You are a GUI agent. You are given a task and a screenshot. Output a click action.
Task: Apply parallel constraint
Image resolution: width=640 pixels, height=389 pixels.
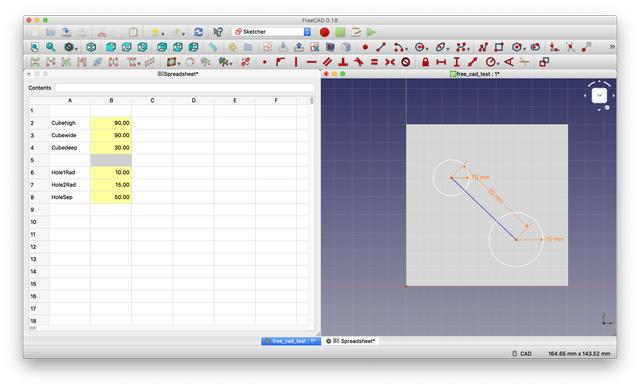tap(327, 62)
